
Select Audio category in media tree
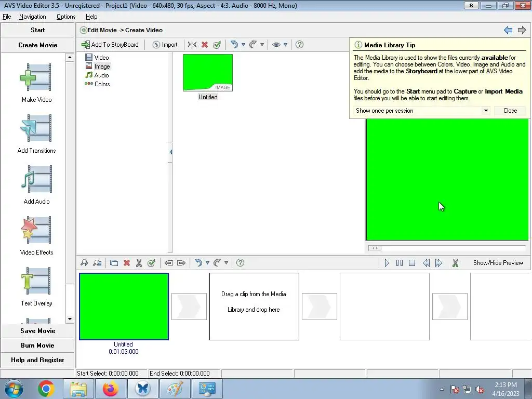point(97,75)
